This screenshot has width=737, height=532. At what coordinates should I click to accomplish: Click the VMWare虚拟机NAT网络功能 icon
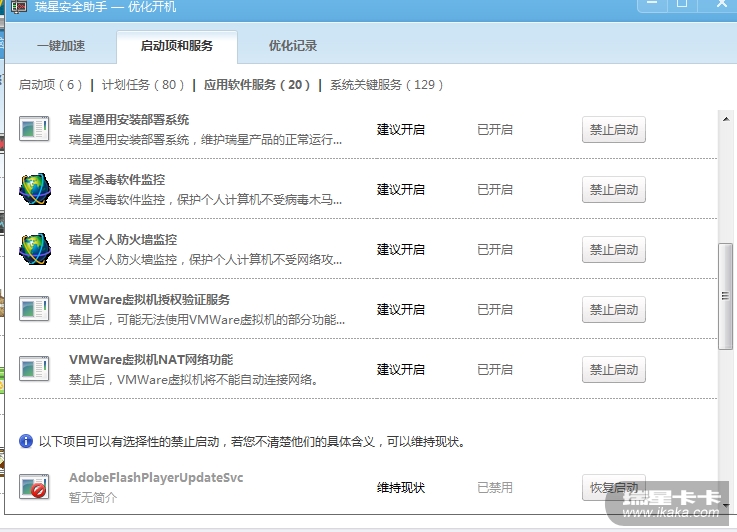tap(34, 369)
